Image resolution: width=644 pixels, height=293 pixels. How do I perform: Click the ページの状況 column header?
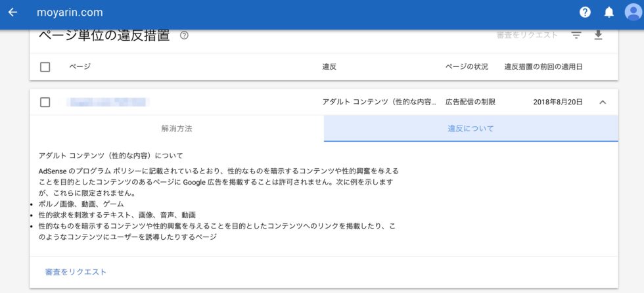coord(467,67)
